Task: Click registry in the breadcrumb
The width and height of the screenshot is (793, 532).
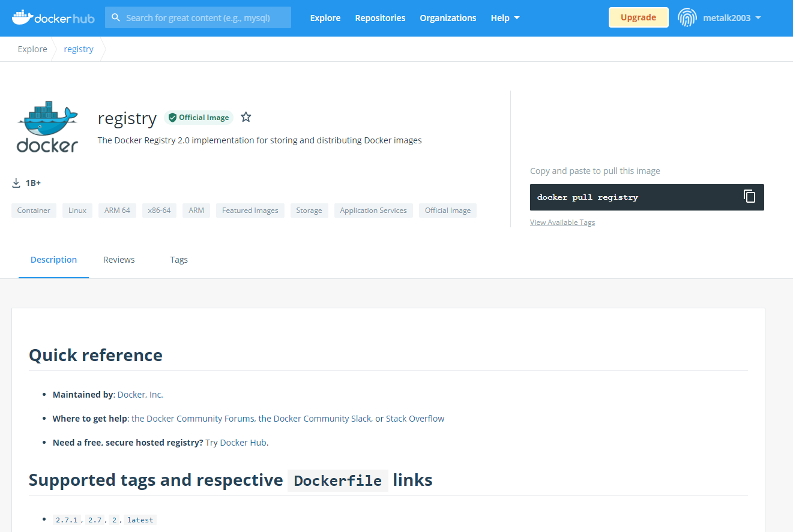Action: 79,49
